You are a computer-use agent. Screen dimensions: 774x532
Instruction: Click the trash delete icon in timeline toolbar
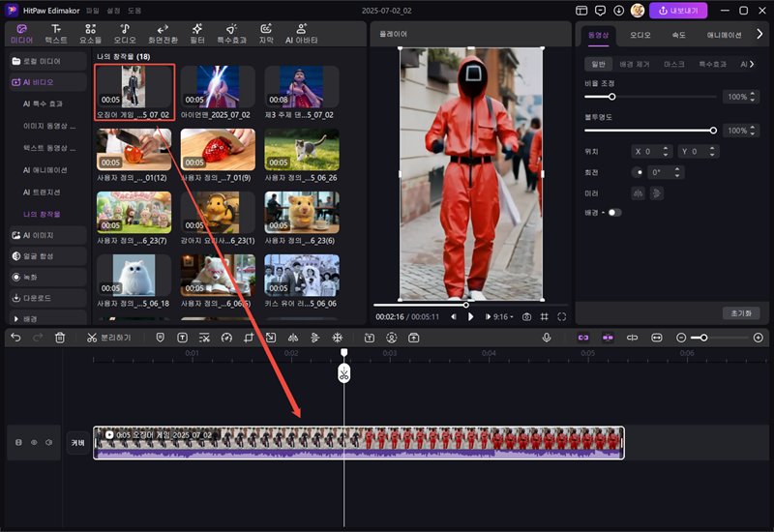click(60, 338)
